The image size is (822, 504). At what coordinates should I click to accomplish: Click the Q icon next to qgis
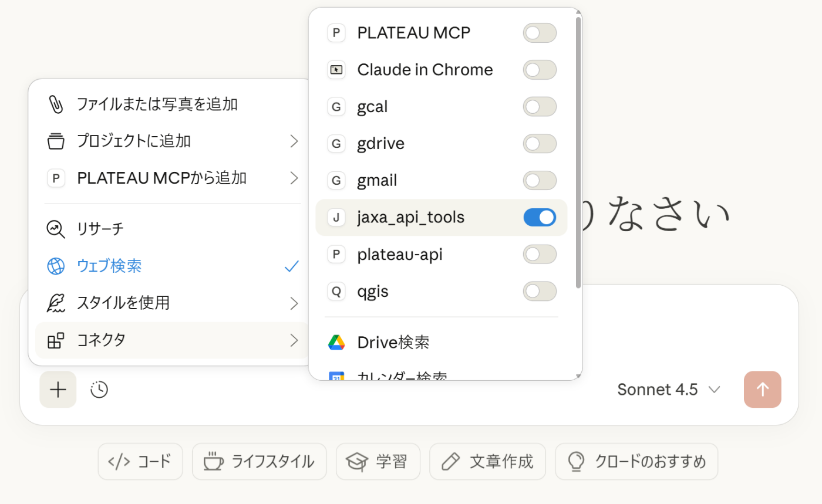click(x=336, y=292)
